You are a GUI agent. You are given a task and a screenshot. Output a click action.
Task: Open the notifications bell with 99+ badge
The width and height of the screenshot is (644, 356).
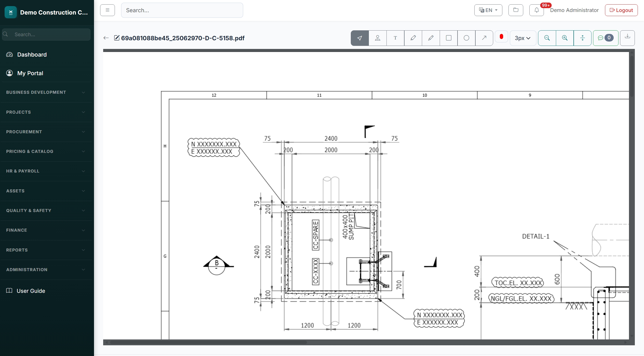(536, 10)
